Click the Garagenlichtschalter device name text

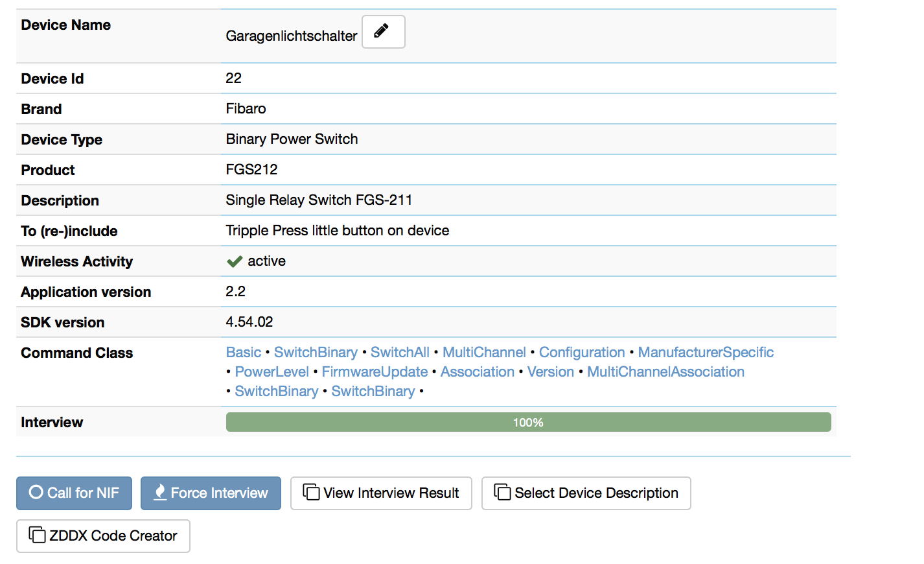pos(292,36)
